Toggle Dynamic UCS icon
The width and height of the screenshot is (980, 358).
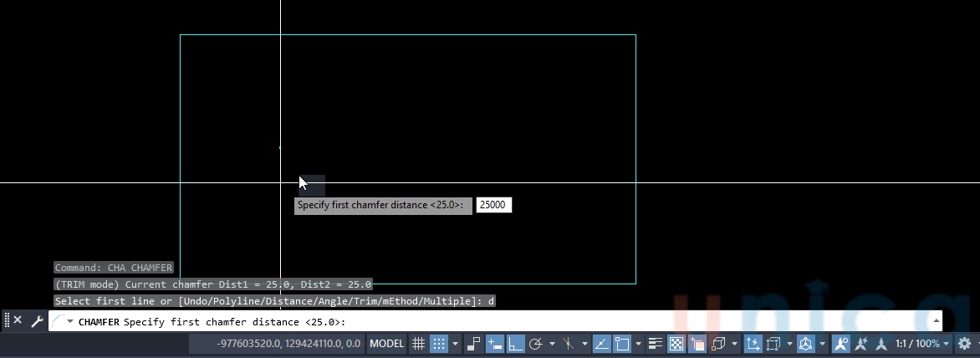tap(753, 344)
